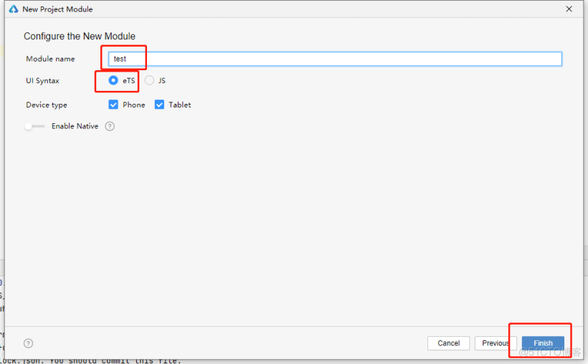Click the "Configure the New Module" heading
Image resolution: width=588 pixels, height=364 pixels.
point(80,37)
